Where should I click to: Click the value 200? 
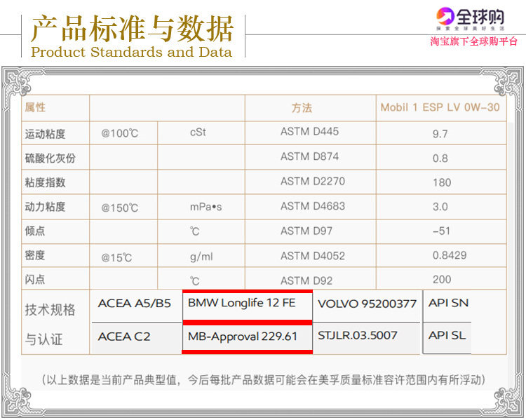coord(442,279)
